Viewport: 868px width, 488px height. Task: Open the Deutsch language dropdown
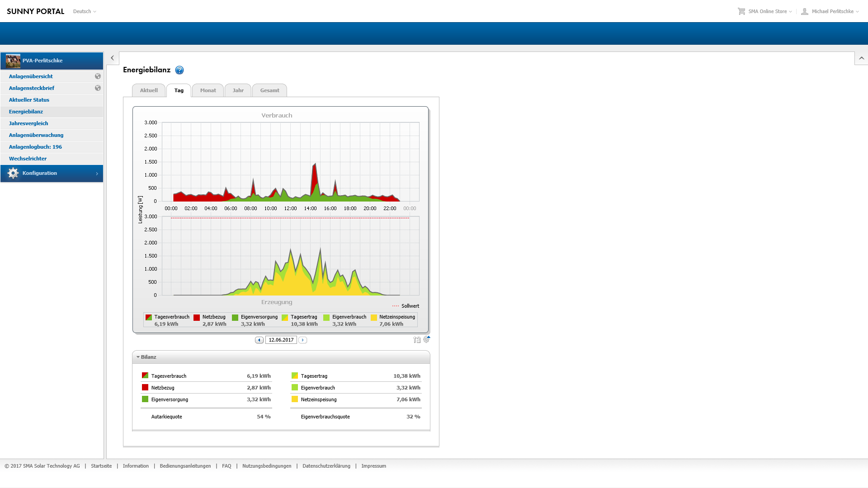click(x=85, y=11)
